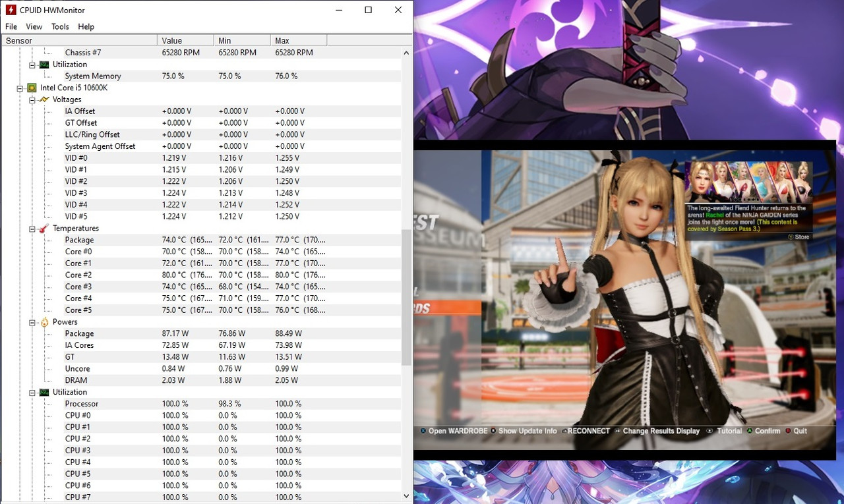
Task: Click the Intel Core i5 10600K chip icon
Action: click(32, 88)
